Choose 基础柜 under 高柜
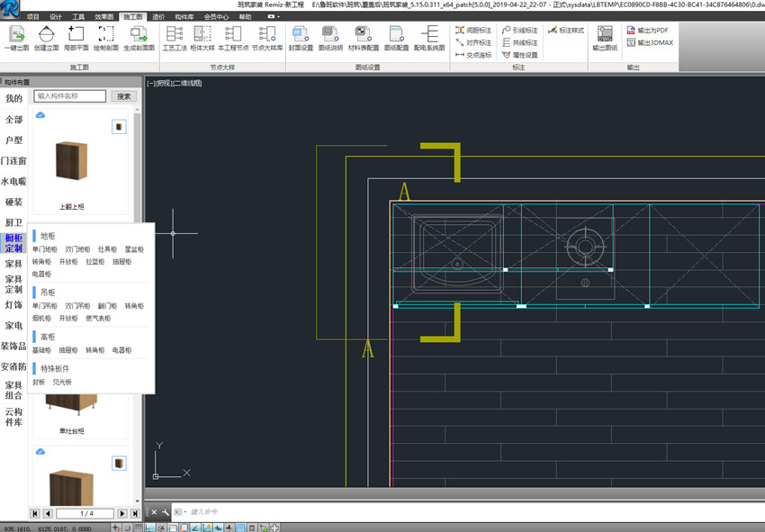This screenshot has width=765, height=532. click(41, 350)
